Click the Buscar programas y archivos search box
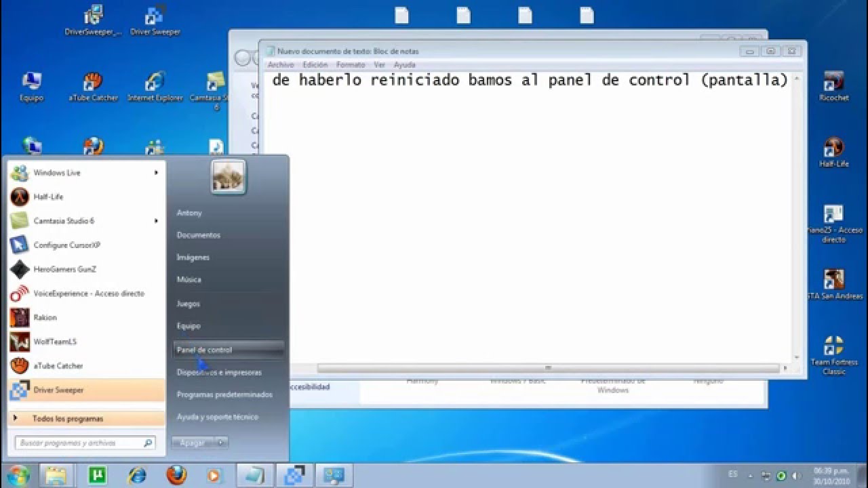This screenshot has height=488, width=868. 85,443
